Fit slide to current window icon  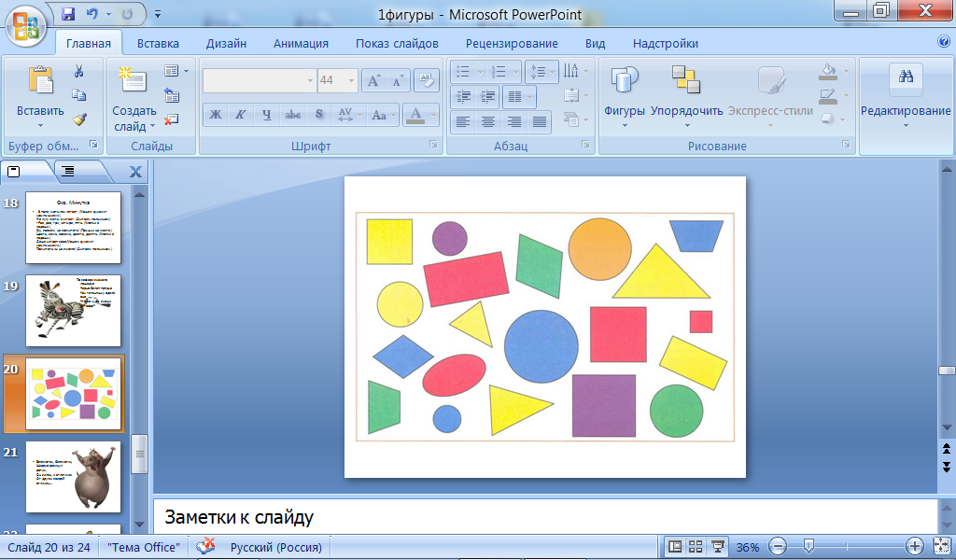942,547
